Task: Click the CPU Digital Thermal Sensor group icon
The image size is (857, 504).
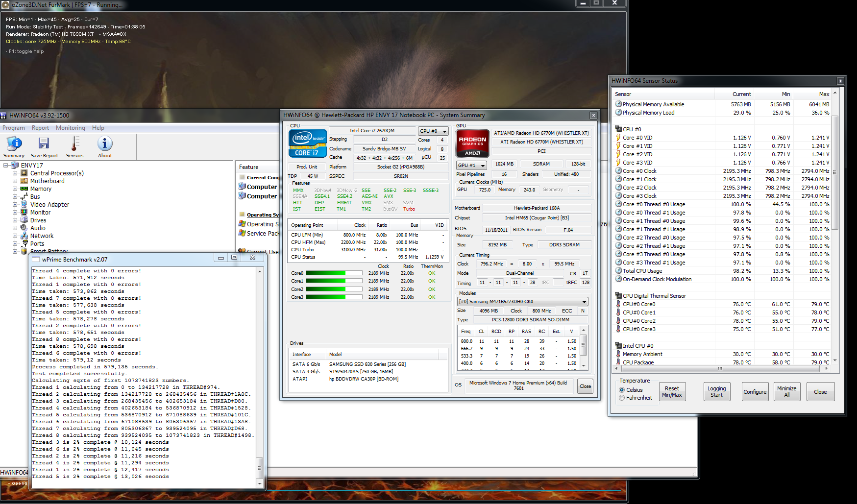Action: pos(618,296)
